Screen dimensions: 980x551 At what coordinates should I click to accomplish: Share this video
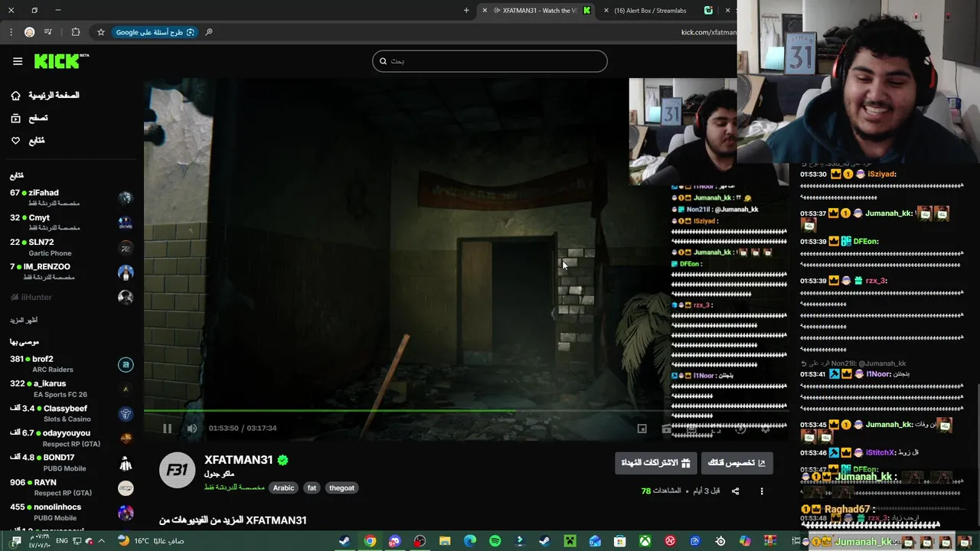[x=736, y=491]
